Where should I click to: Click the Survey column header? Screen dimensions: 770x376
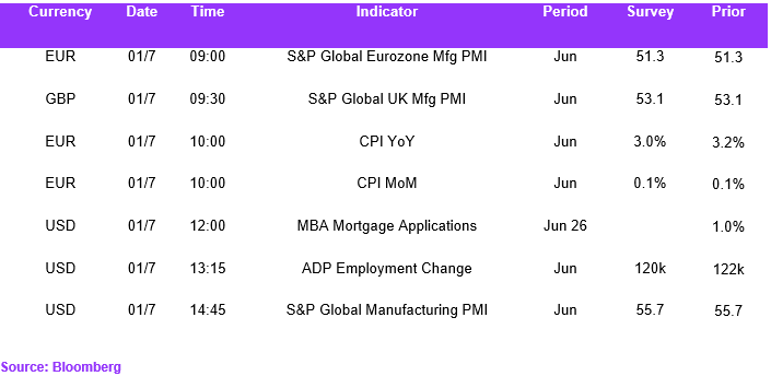pyautogui.click(x=650, y=12)
